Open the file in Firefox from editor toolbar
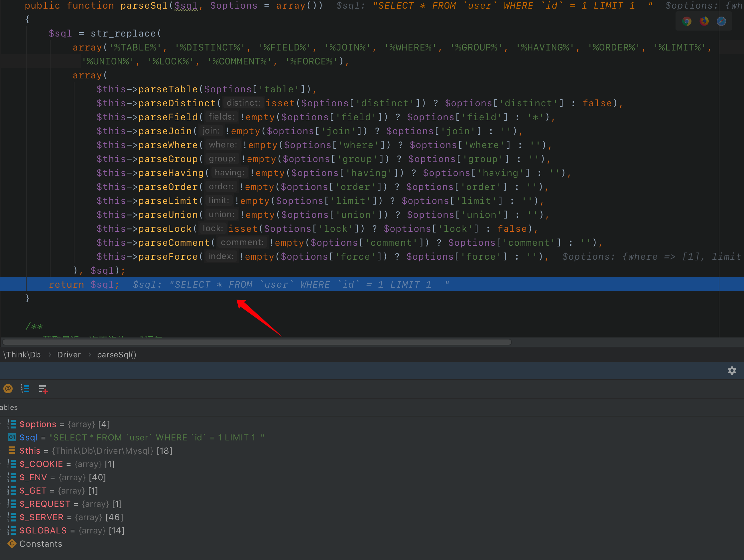Image resolution: width=744 pixels, height=560 pixels. click(x=704, y=21)
